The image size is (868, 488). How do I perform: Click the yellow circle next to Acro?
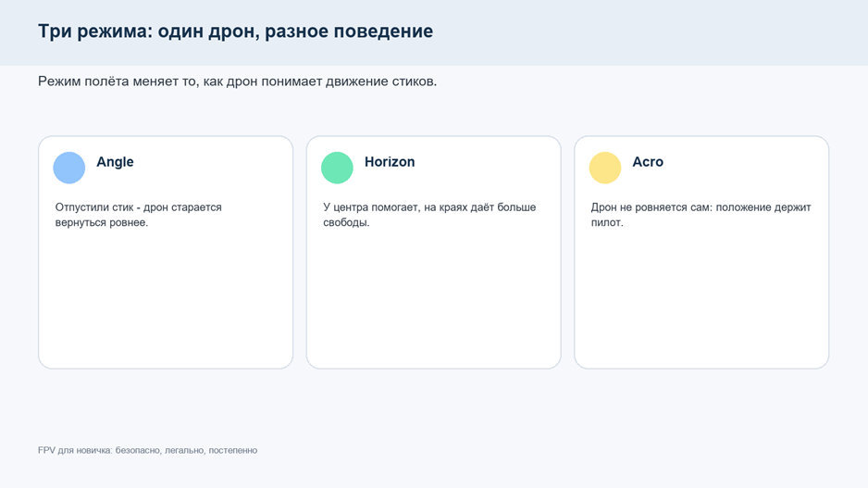pyautogui.click(x=605, y=168)
